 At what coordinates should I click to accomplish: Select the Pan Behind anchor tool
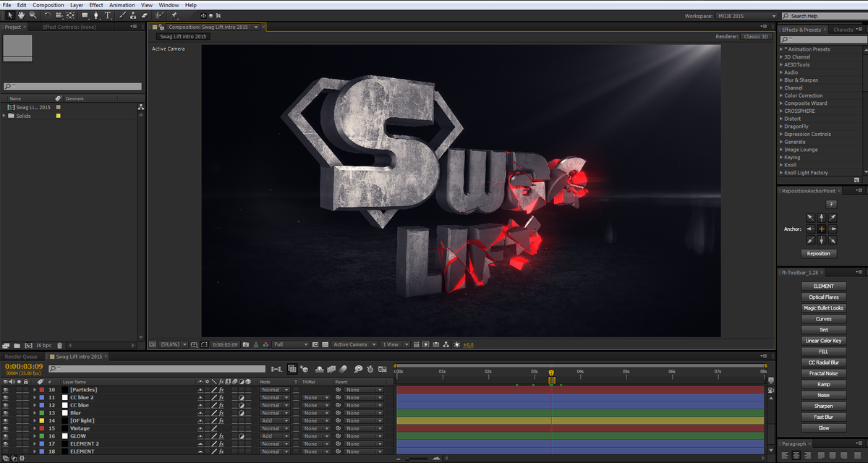click(x=70, y=15)
